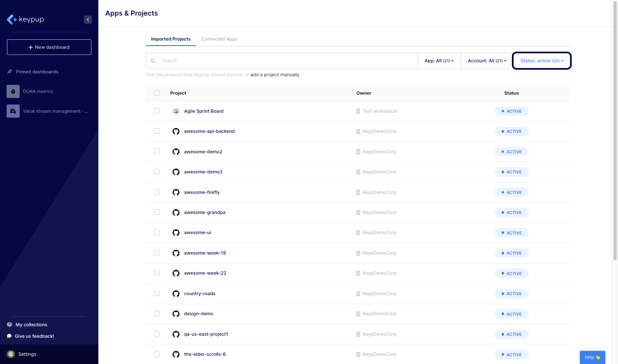Click the Settings avatar icon in sidebar
Screen dimensions: 618x364
tap(11, 354)
